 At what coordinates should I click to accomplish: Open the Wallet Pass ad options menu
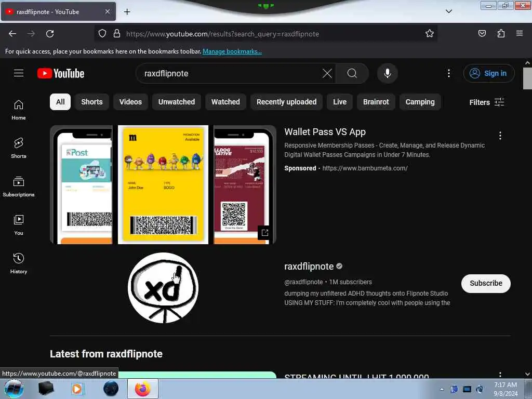(500, 136)
